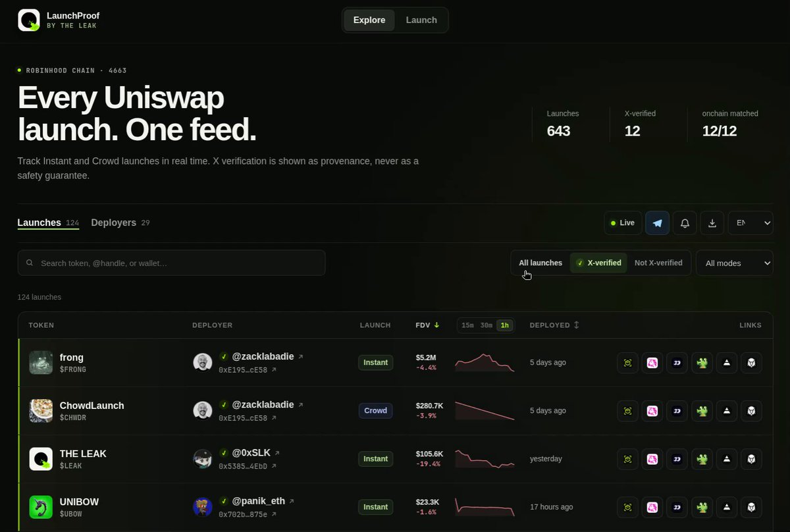Image resolution: width=790 pixels, height=532 pixels.
Task: Click the THE LEAK token logo
Action: [41, 459]
